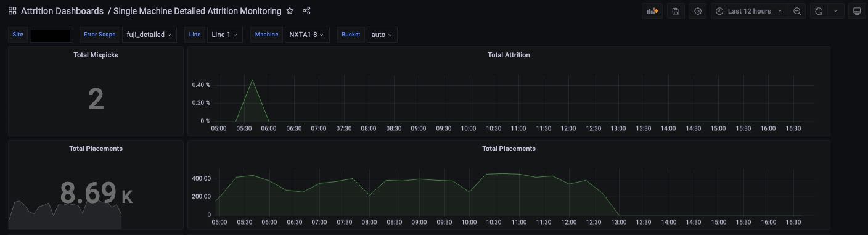Zoom out the time range
868x235 pixels.
[x=797, y=11]
